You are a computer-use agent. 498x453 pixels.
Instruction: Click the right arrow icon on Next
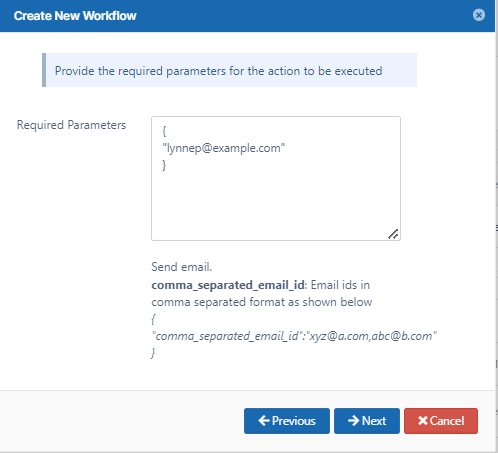click(x=354, y=421)
